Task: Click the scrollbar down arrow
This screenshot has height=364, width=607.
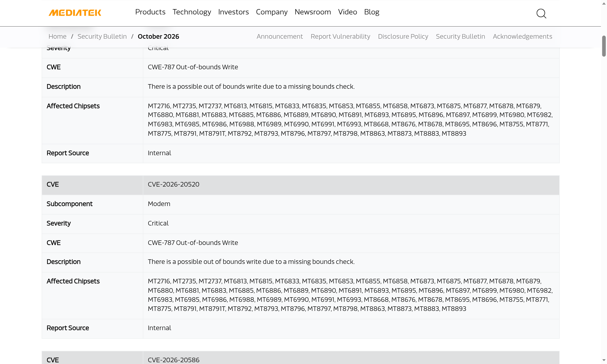Action: [604, 360]
